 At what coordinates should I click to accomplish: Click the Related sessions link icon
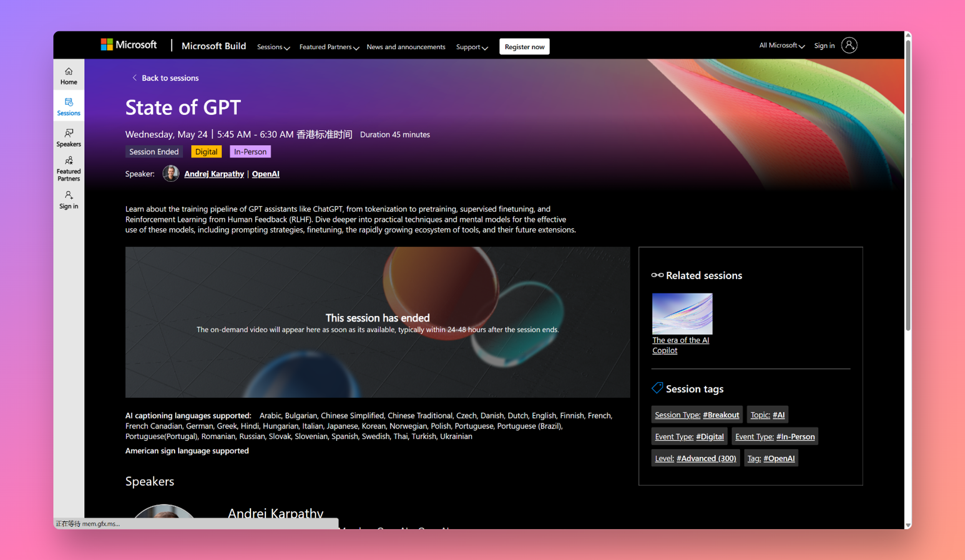[657, 275]
